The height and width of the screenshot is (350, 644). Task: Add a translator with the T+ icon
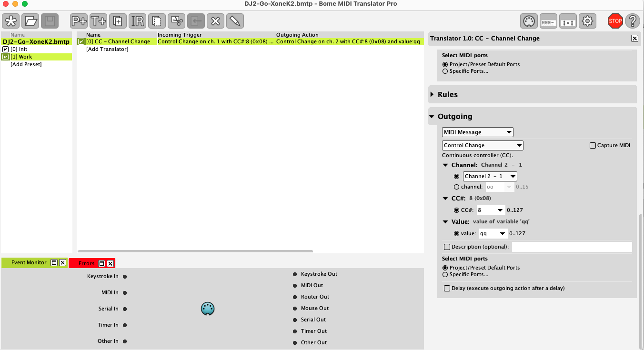[99, 21]
